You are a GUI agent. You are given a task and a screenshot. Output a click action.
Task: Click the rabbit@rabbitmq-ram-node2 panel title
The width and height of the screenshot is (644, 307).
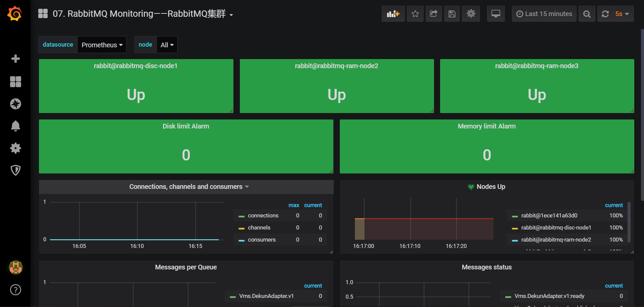(x=336, y=66)
